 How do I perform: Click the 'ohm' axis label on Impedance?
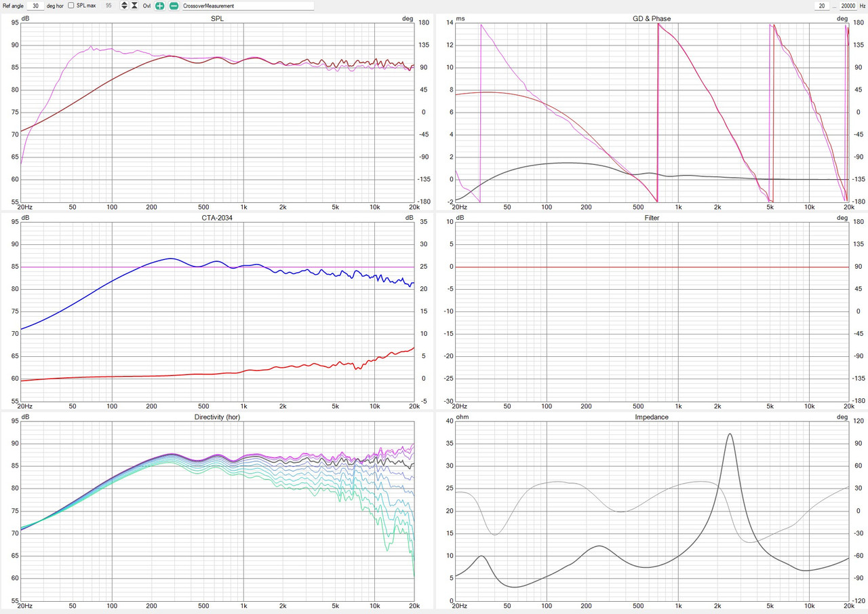[x=462, y=417]
